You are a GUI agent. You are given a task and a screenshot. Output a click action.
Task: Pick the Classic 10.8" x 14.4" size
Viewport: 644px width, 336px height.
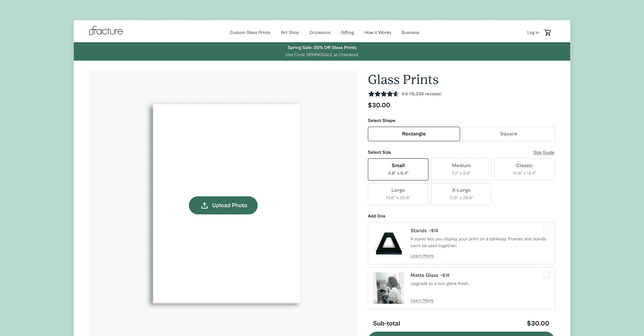[524, 169]
